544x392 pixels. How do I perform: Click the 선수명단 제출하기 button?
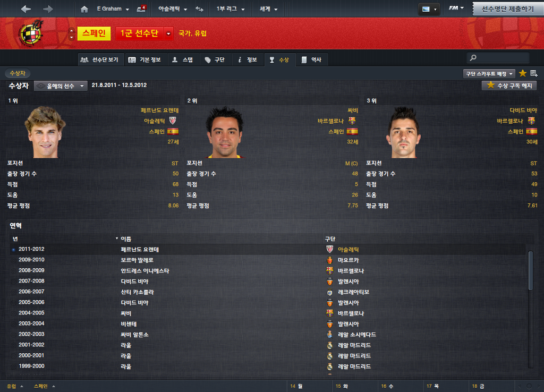click(x=507, y=9)
